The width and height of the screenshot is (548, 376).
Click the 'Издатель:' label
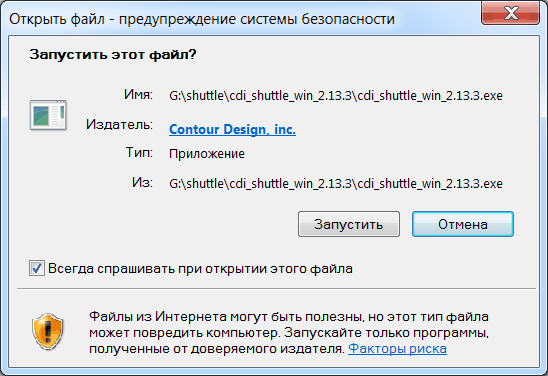pos(119,124)
